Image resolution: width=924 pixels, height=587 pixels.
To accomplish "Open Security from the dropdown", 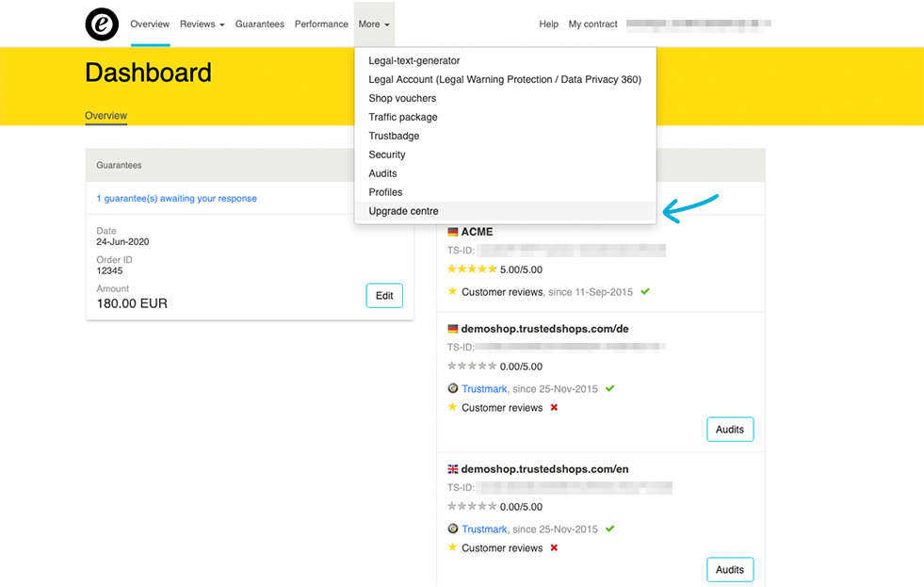I will [505, 155].
